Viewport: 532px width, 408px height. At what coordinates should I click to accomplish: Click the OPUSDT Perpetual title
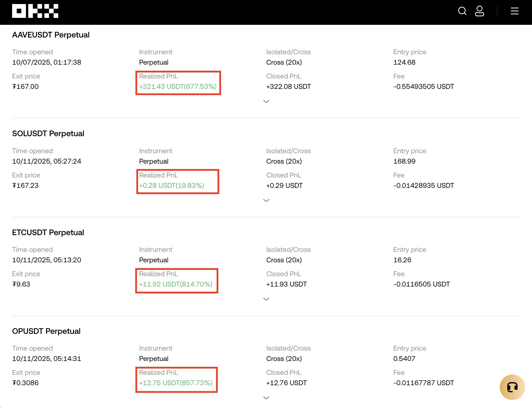[x=46, y=331]
